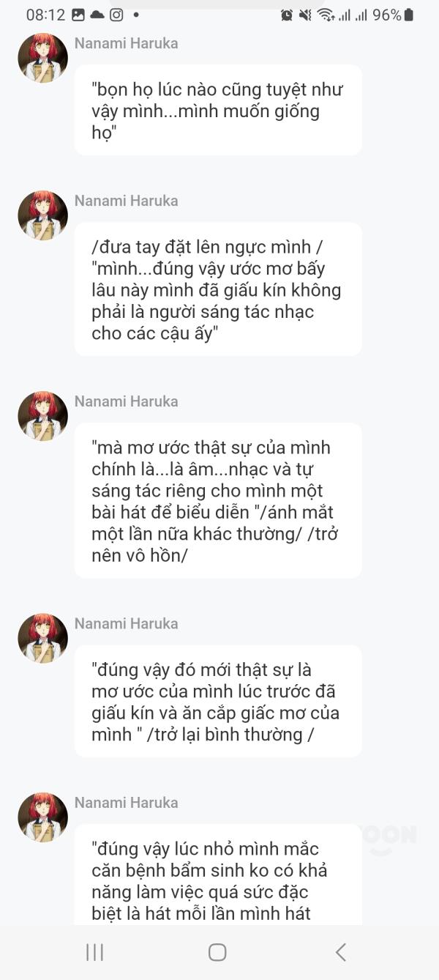Open the recent apps navigation button
This screenshot has height=980, width=439.
tap(95, 952)
